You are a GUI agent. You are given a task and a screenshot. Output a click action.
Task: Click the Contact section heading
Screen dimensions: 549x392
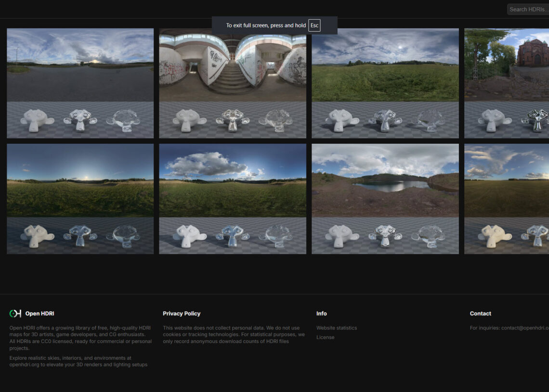point(480,313)
